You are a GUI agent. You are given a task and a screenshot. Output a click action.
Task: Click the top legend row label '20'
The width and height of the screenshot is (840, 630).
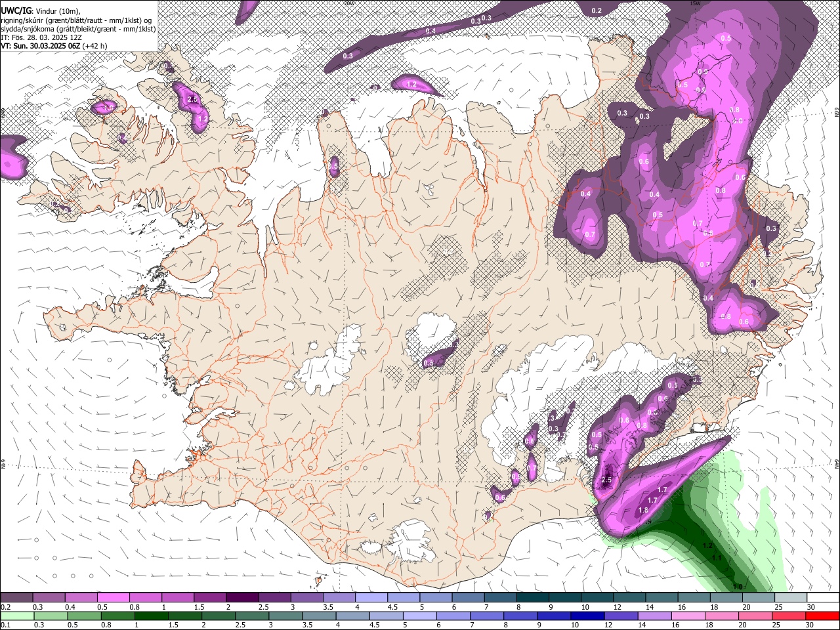pyautogui.click(x=746, y=607)
